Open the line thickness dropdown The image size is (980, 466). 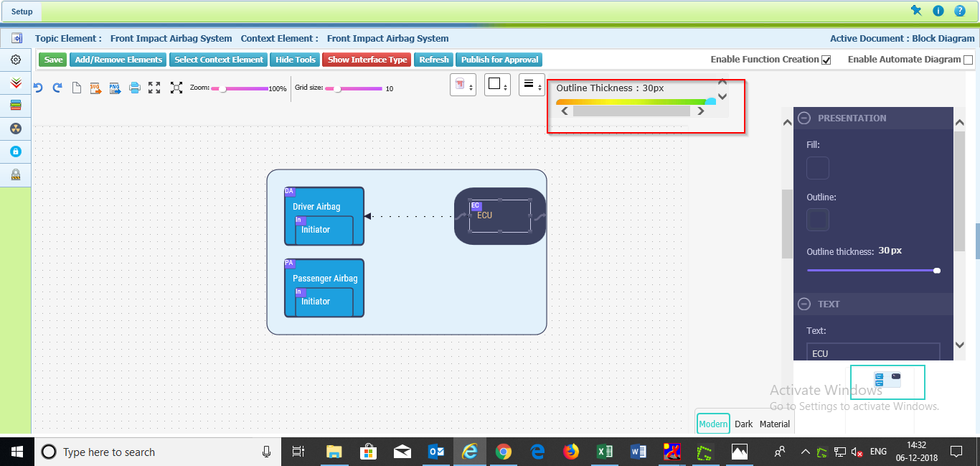[x=532, y=85]
